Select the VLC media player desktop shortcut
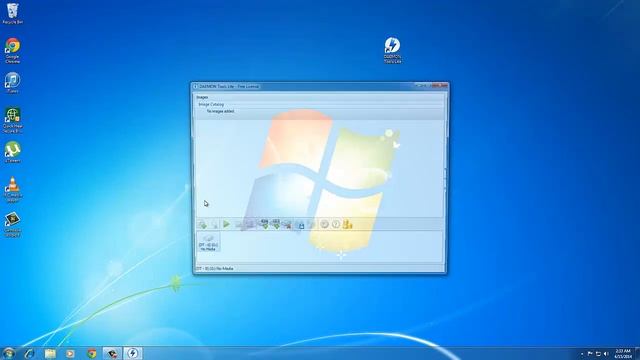The height and width of the screenshot is (360, 640). click(13, 189)
